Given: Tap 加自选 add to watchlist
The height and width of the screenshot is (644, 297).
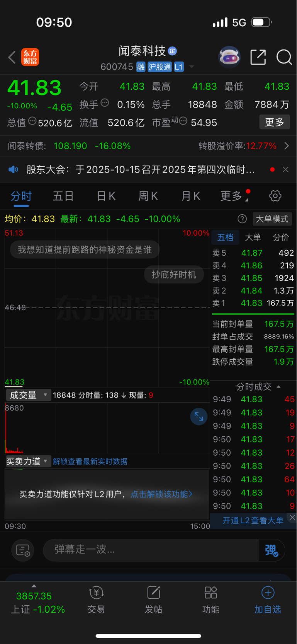Looking at the screenshot, I should click(x=268, y=600).
